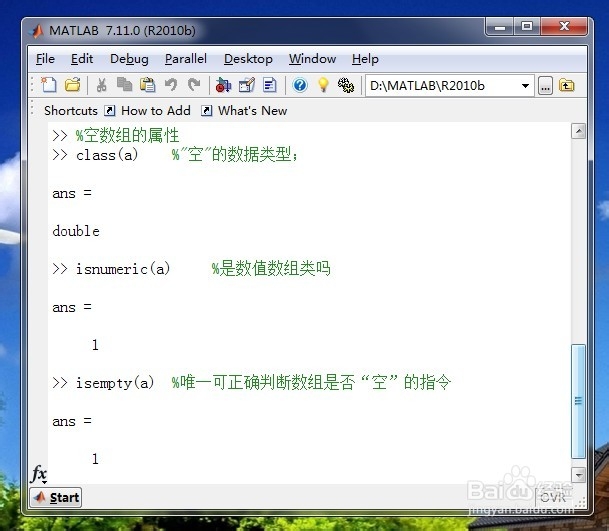Open the File menu

[x=45, y=59]
